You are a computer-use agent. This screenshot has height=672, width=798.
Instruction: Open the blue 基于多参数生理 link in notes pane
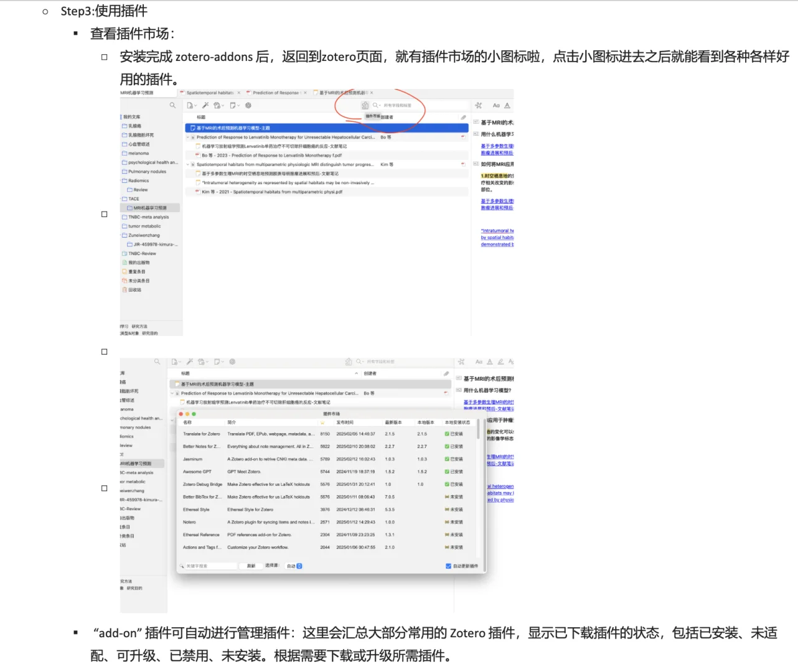click(497, 146)
